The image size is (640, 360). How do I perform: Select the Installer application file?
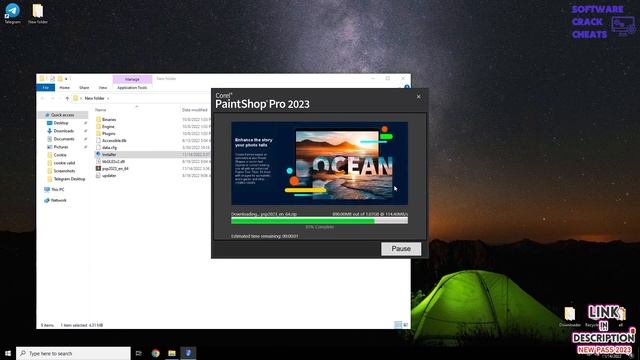(109, 154)
